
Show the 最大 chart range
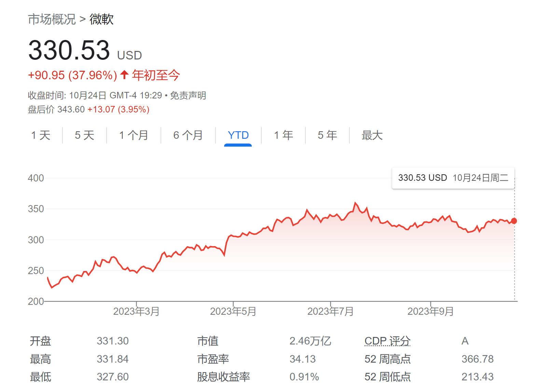click(x=372, y=135)
